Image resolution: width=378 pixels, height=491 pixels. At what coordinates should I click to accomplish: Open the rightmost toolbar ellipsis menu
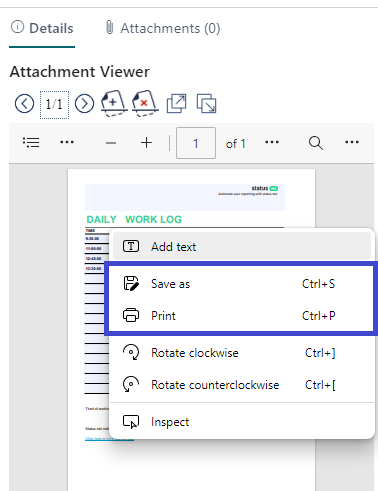352,142
